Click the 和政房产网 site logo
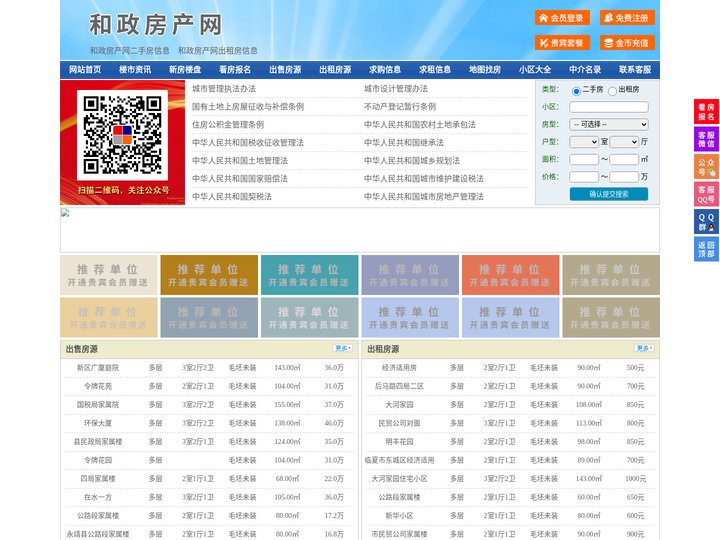The image size is (720, 540). (156, 25)
